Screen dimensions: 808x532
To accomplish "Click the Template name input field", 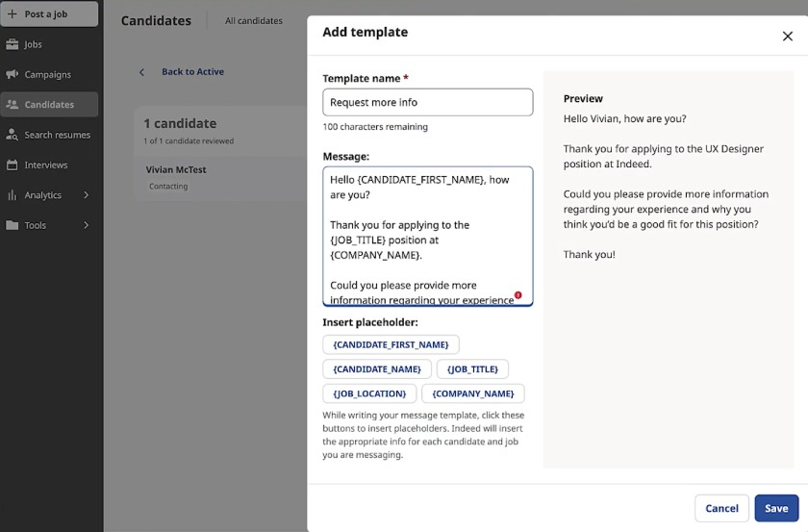I will (x=427, y=102).
